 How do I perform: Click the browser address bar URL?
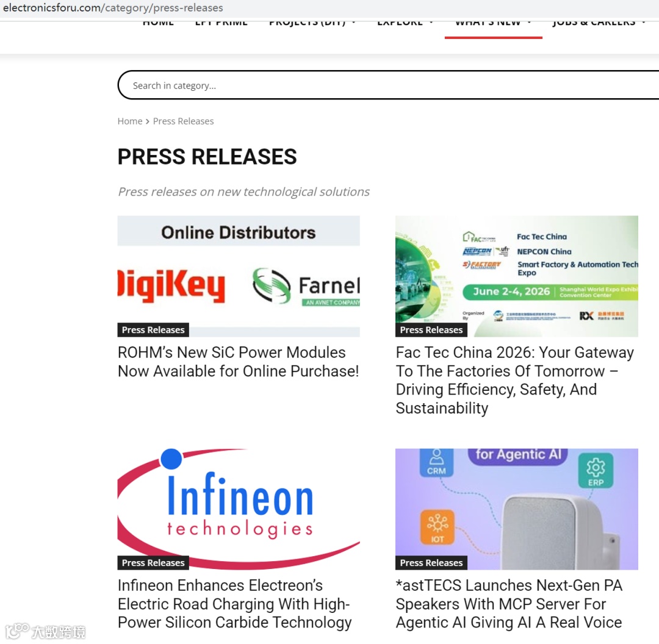coord(113,7)
